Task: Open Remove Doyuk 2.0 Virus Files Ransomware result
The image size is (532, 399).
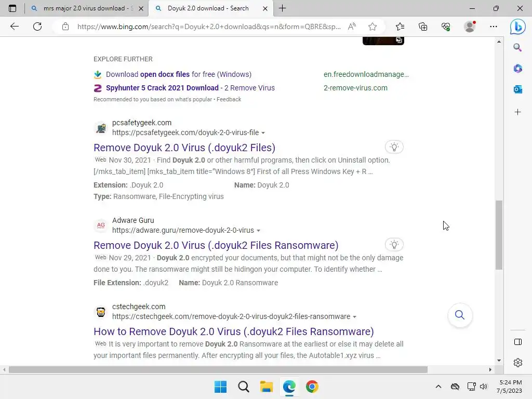Action: [x=216, y=245]
